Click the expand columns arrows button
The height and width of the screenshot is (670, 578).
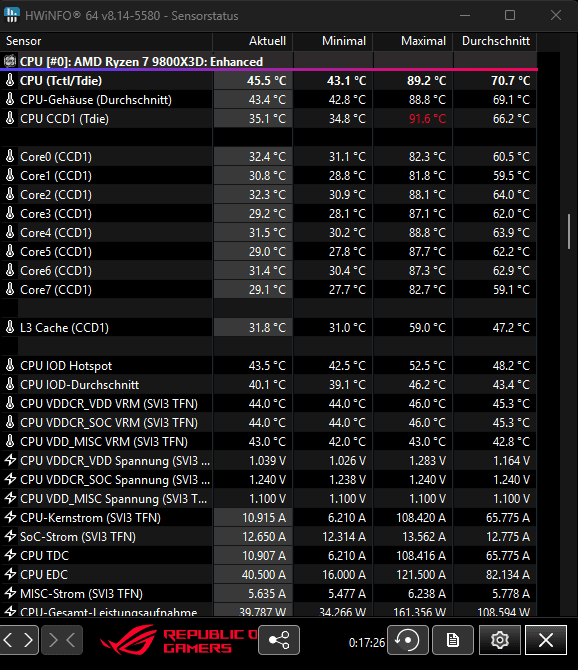coord(19,640)
